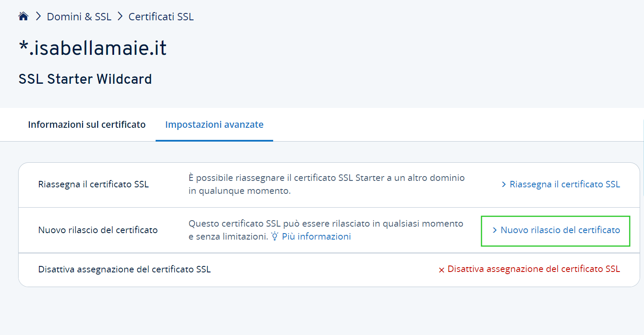The image size is (644, 335).
Task: Click the arrow icon before Riassegna link
Action: pos(504,185)
